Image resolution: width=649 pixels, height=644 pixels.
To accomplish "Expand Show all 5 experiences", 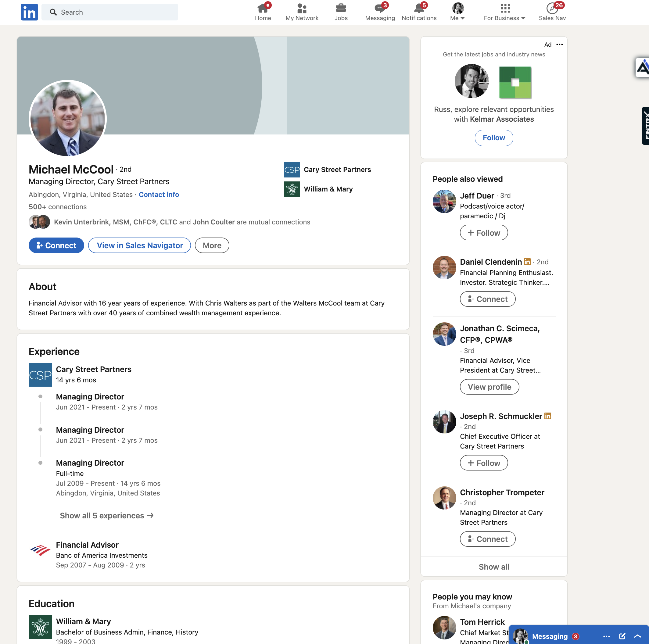I will (x=106, y=515).
